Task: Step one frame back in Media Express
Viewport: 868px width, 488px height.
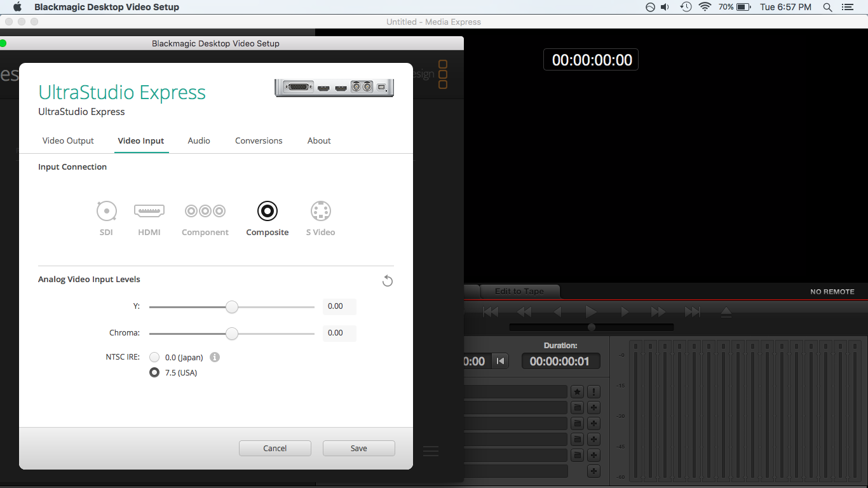Action: (x=558, y=312)
